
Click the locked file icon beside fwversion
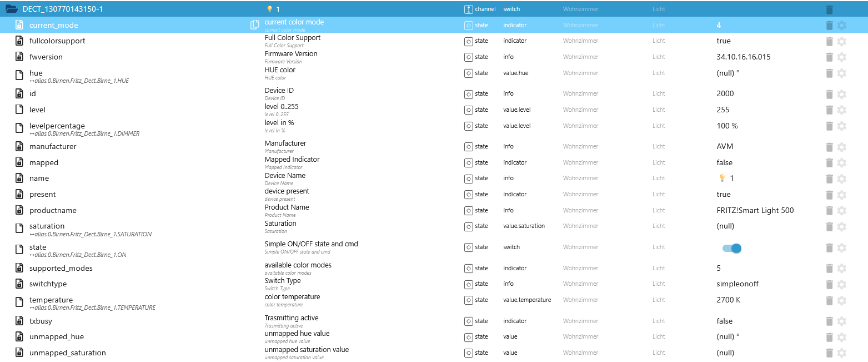[x=19, y=57]
